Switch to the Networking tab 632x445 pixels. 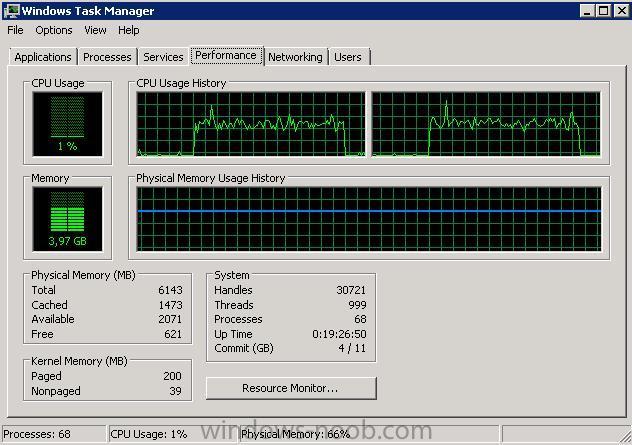click(295, 57)
